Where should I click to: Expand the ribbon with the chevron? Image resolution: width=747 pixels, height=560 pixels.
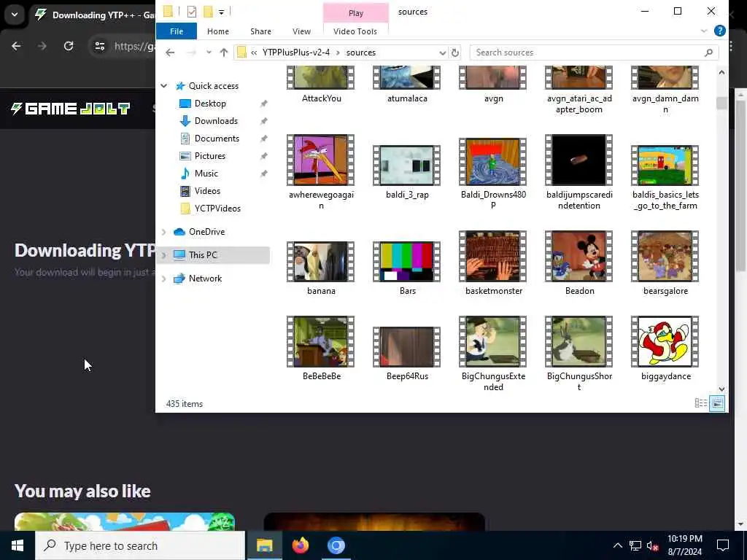704,31
